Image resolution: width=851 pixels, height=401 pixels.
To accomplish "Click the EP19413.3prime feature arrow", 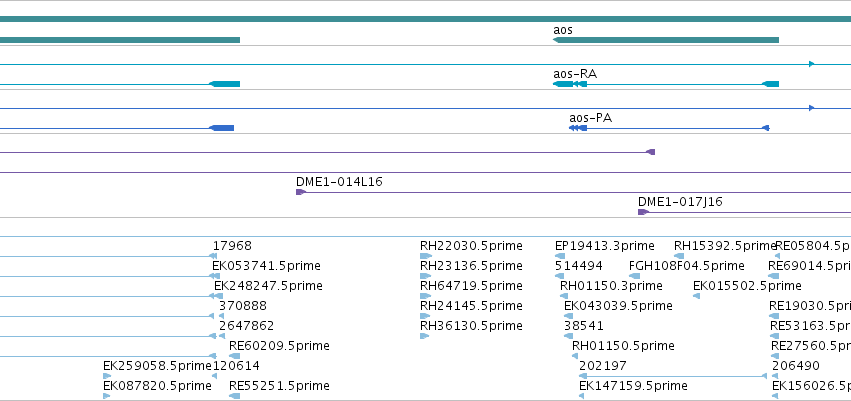I will (560, 256).
